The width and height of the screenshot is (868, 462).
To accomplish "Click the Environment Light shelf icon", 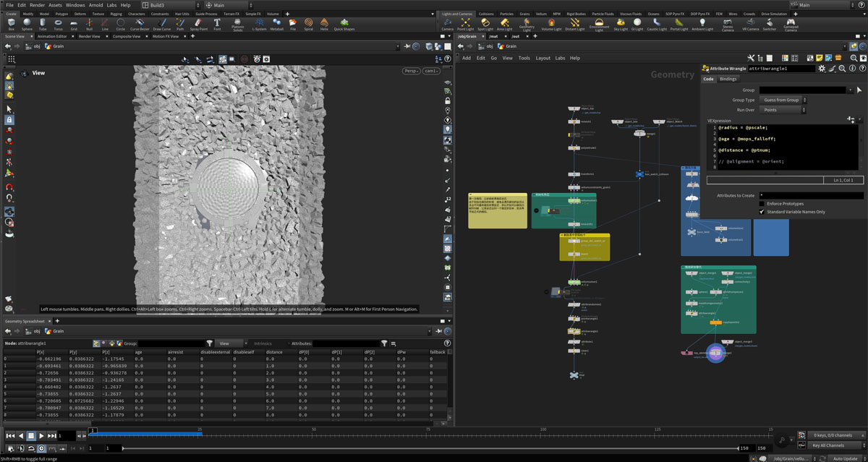I will tap(599, 24).
